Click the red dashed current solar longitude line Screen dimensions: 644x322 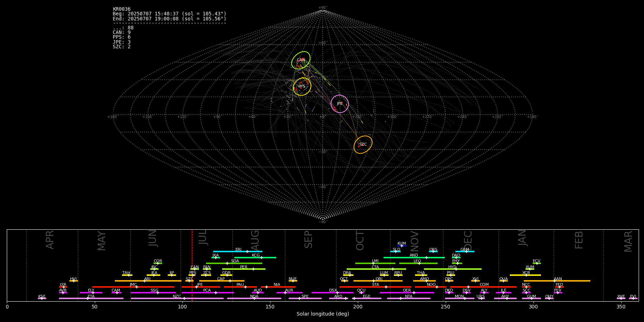click(192, 265)
